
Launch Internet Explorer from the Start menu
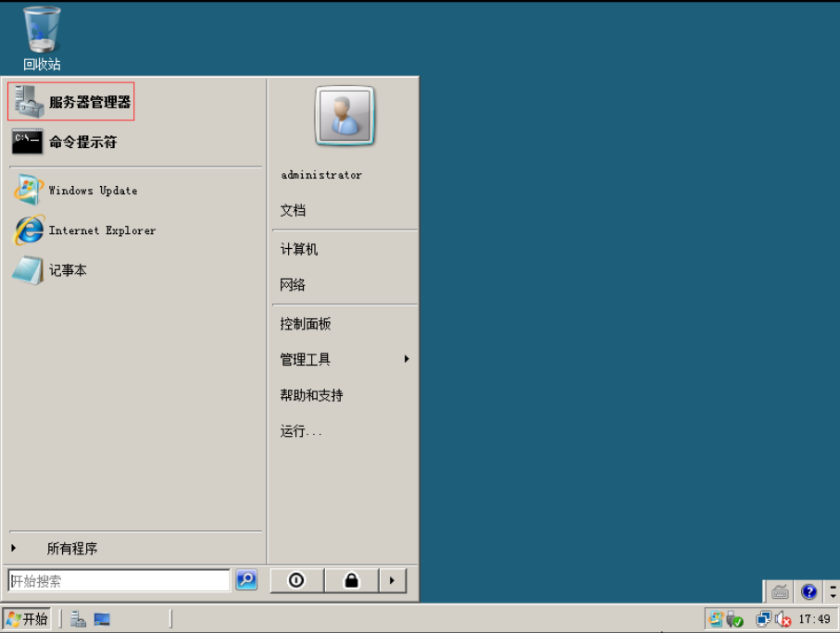point(84,230)
